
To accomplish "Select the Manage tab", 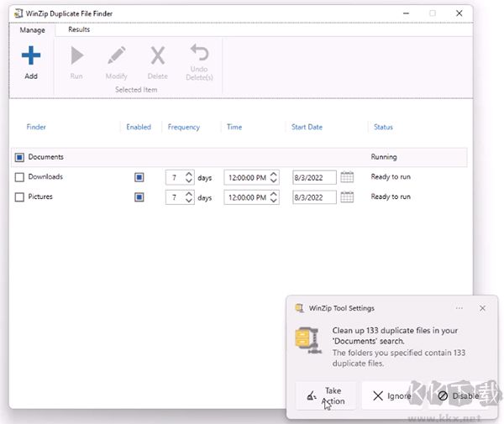I will [33, 29].
